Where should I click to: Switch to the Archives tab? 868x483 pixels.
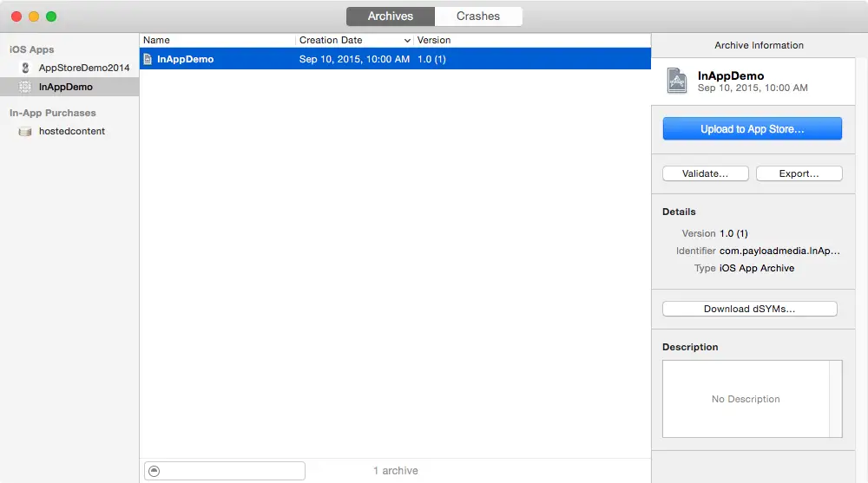(390, 16)
